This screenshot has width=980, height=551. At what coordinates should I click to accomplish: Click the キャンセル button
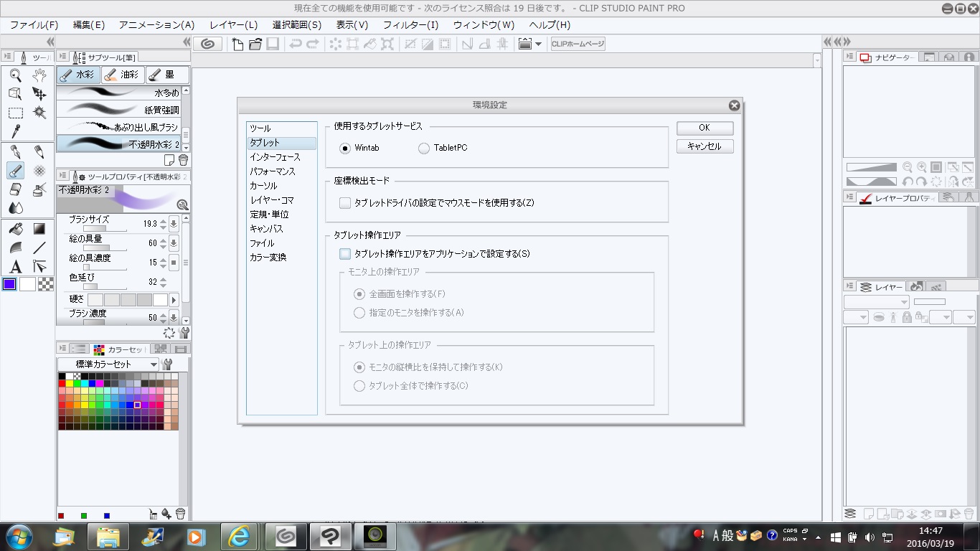(704, 146)
